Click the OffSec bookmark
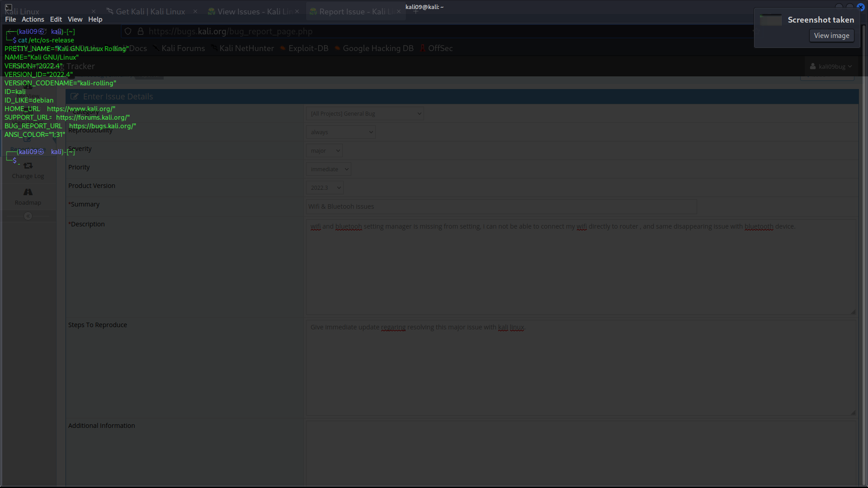 (436, 48)
